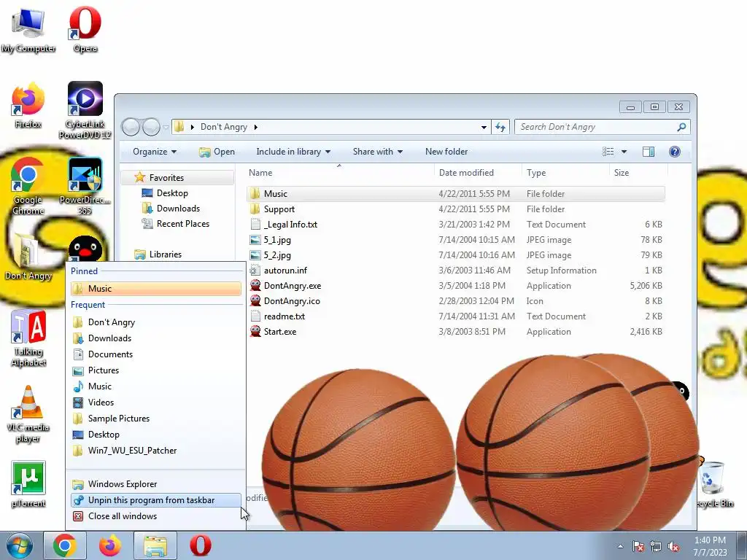Launch the Google Chrome desktop shortcut
The image size is (747, 560).
click(28, 186)
